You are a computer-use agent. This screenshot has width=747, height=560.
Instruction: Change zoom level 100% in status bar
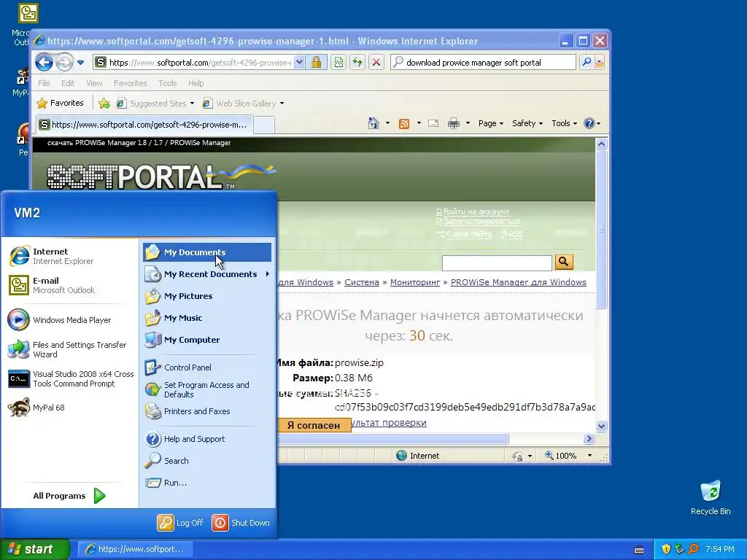pos(568,456)
